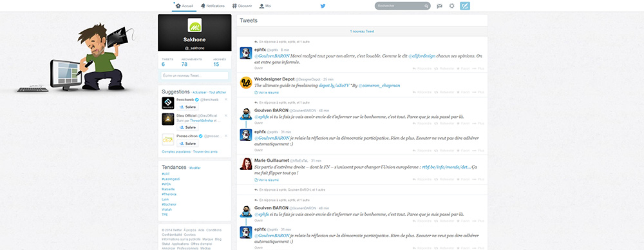Click the Webdesigner Depot avatar
The image size is (644, 250).
(245, 82)
